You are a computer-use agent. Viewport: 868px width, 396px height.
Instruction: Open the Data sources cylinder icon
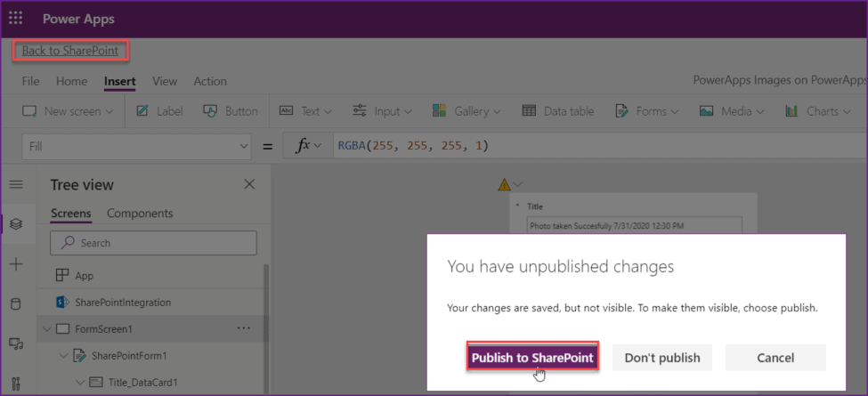[x=16, y=304]
